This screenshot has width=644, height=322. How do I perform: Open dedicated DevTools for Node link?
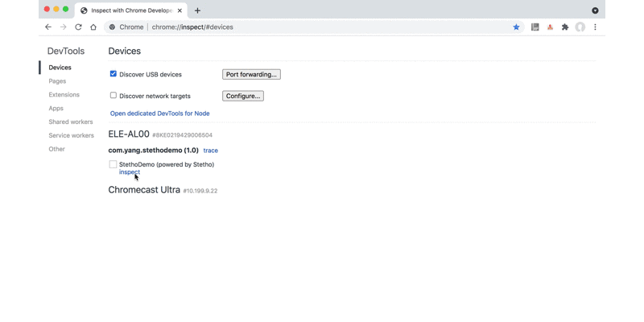point(159,114)
